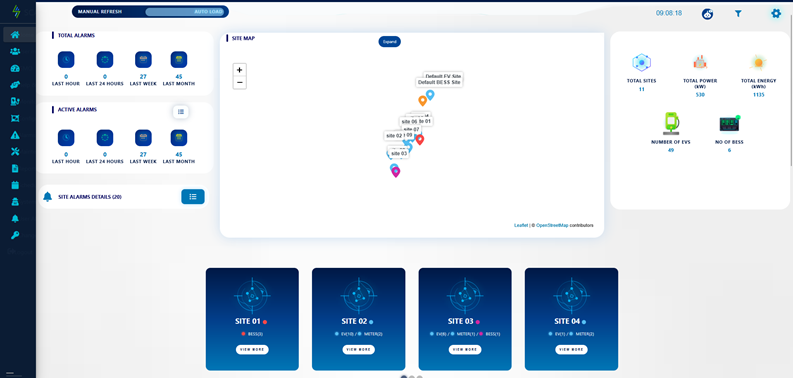This screenshot has height=378, width=793.
Task: Click the site 03 map label
Action: click(399, 153)
